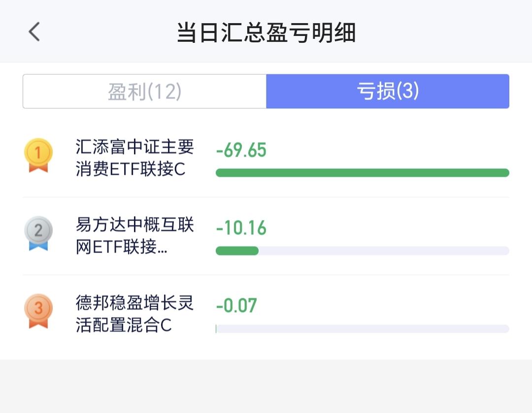Click the empty gray area below the list

tap(266, 386)
